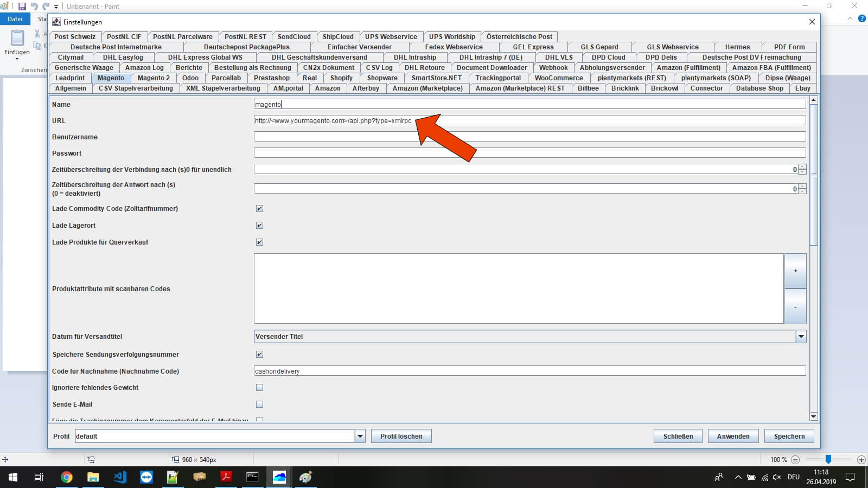Click the Einfügen clipboard icon in Paint
868x488 pixels.
point(17,38)
